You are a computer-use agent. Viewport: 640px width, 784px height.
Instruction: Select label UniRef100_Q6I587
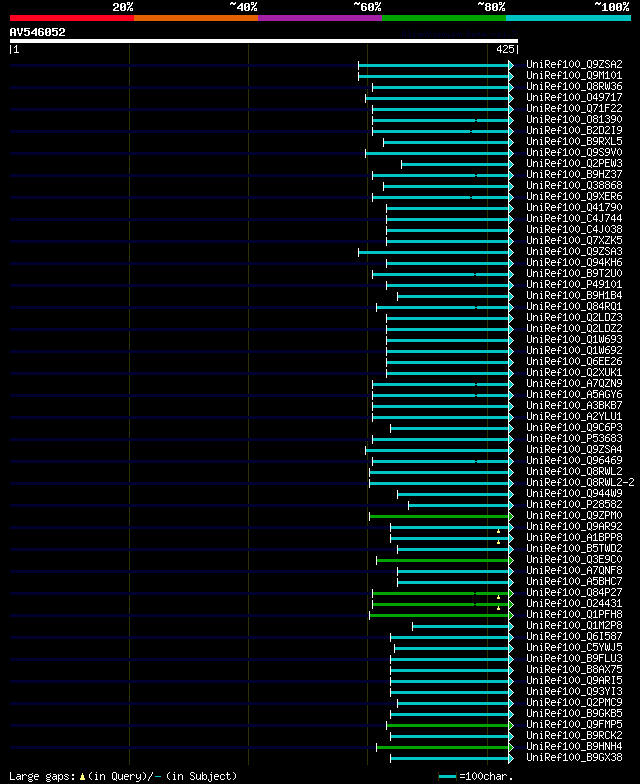574,636
